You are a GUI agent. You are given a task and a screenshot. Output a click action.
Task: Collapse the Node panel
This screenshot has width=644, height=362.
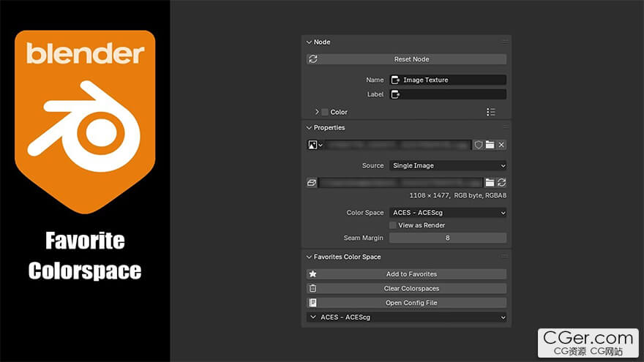tap(309, 42)
